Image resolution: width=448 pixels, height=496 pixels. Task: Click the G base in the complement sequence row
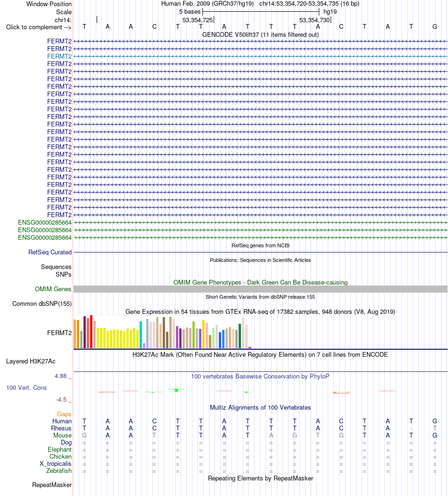pos(435,27)
